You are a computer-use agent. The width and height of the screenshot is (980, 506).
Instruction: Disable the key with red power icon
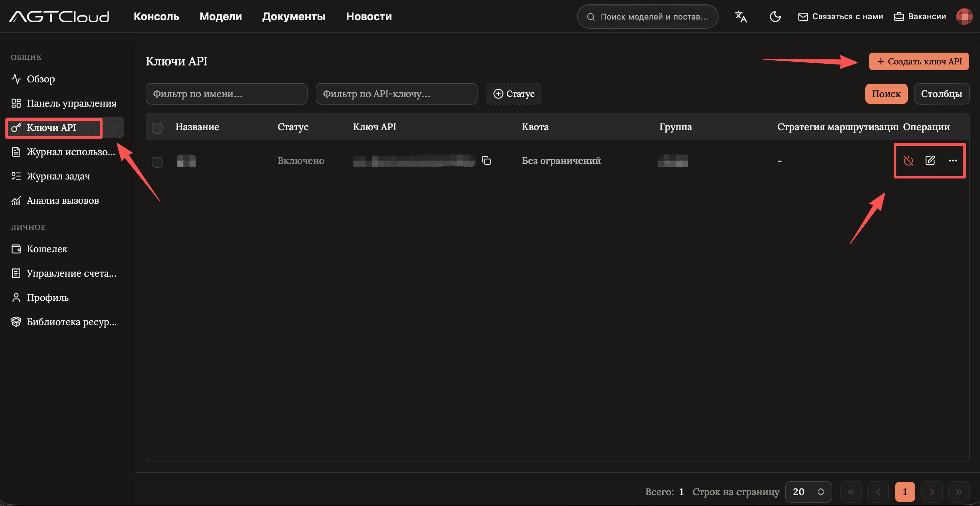[x=909, y=161]
